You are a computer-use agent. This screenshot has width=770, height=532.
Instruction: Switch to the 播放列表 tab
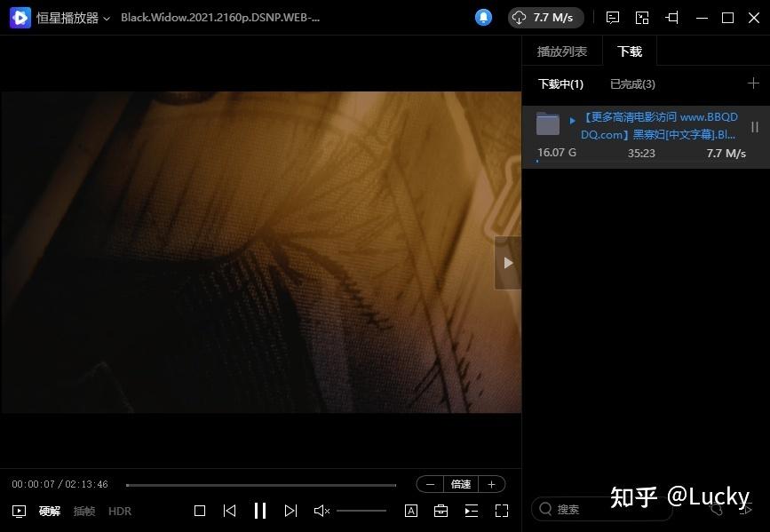coord(562,52)
